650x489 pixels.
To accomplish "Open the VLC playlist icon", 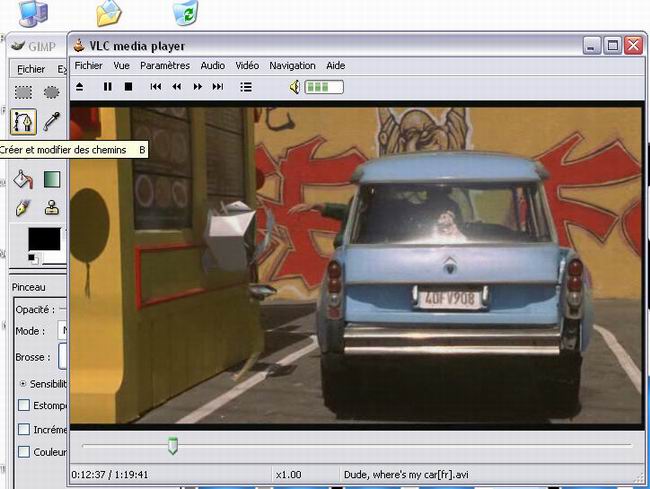I will (246, 87).
